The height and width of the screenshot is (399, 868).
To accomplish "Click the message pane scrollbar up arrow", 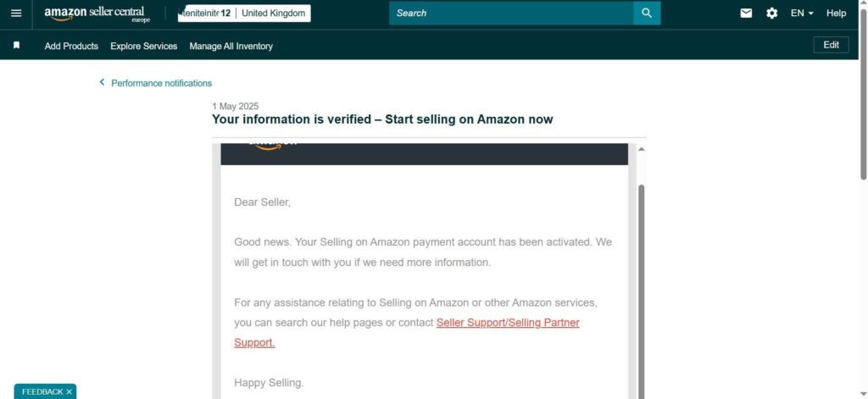I will [x=641, y=149].
